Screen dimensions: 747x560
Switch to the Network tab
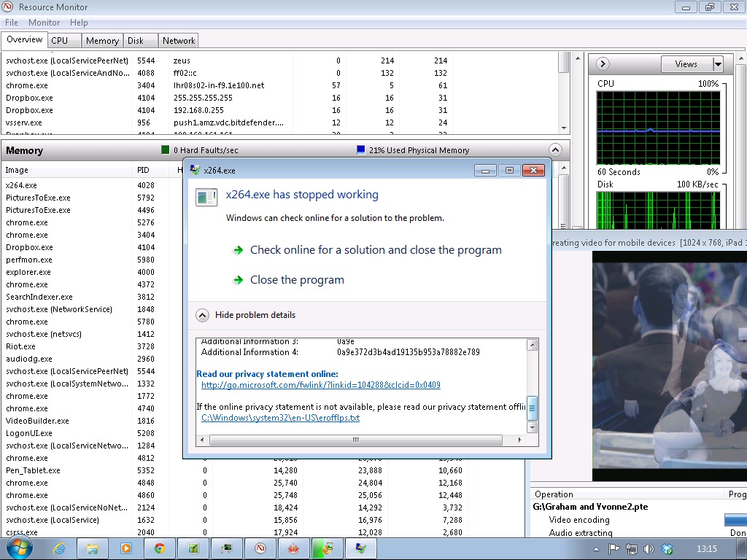tap(179, 41)
